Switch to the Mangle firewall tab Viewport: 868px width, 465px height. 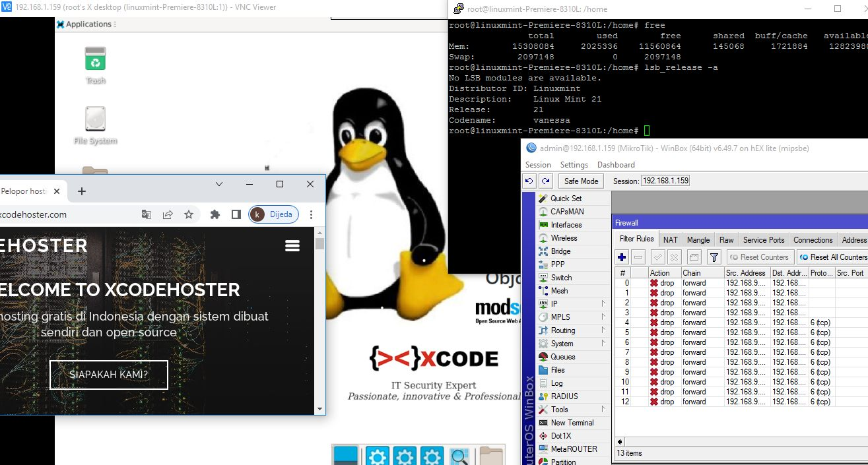pyautogui.click(x=698, y=240)
